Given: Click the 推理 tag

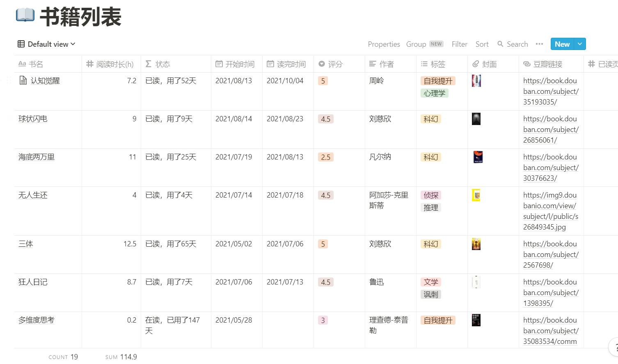Looking at the screenshot, I should tap(431, 208).
